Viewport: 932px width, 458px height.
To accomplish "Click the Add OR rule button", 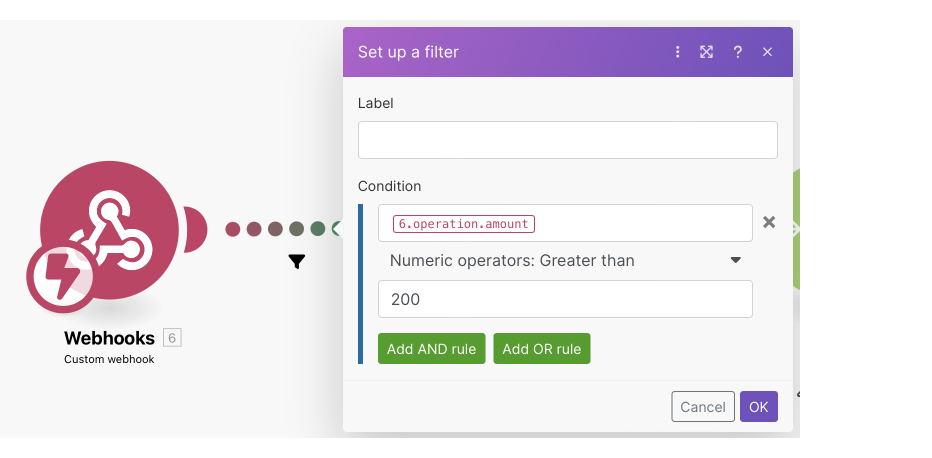I will pos(541,349).
